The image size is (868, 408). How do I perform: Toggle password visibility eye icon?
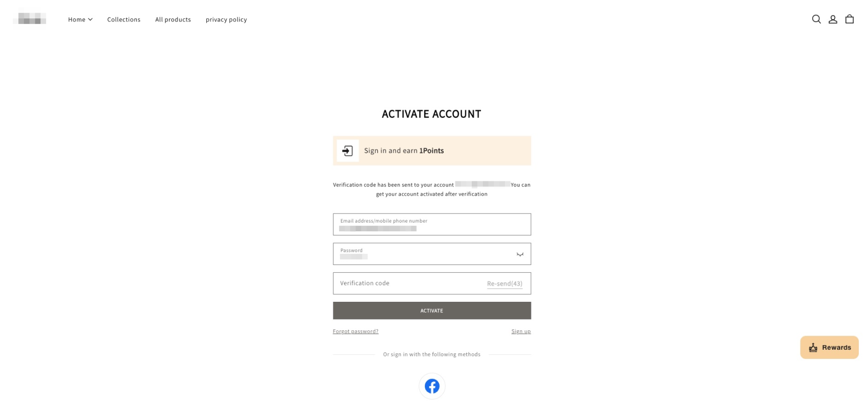click(x=520, y=254)
